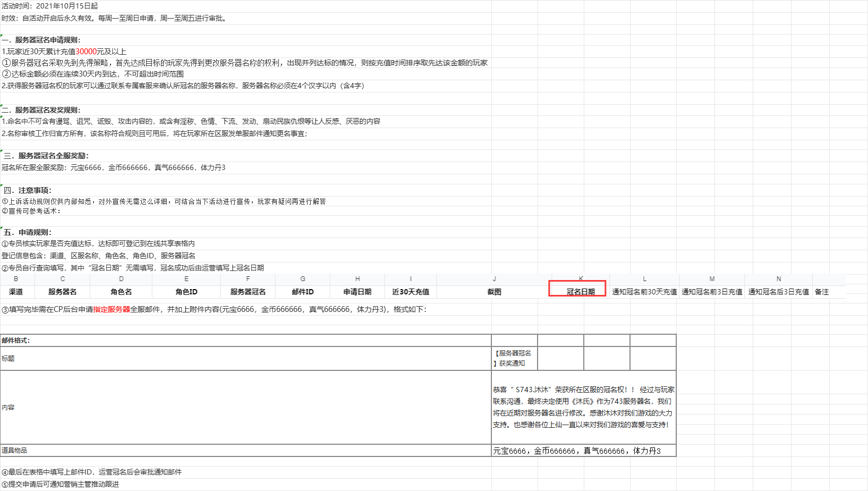Click the row '登记信息包含：渠道、区服名称'
The image size is (868, 491).
point(99,256)
